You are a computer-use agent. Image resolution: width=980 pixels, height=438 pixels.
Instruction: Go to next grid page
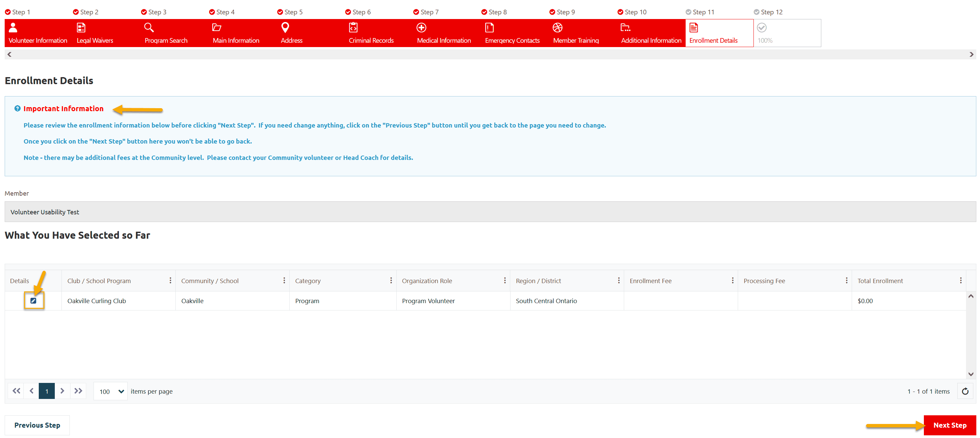(62, 391)
